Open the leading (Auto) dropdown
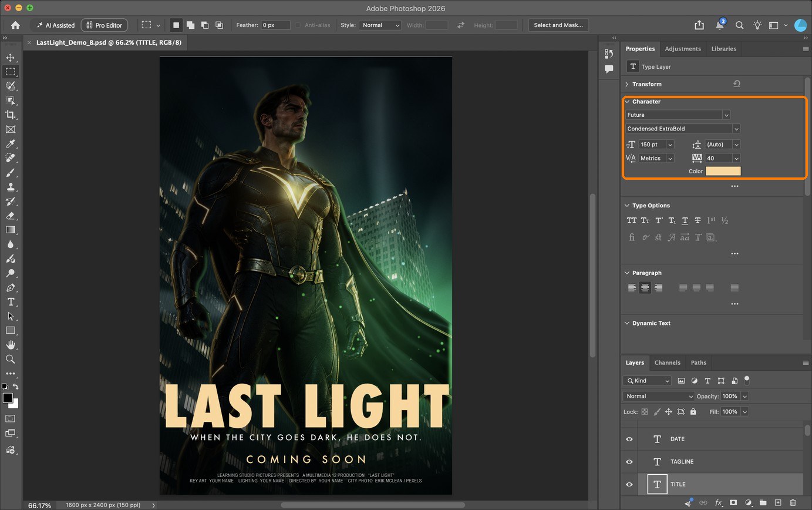Image resolution: width=812 pixels, height=510 pixels. (736, 145)
